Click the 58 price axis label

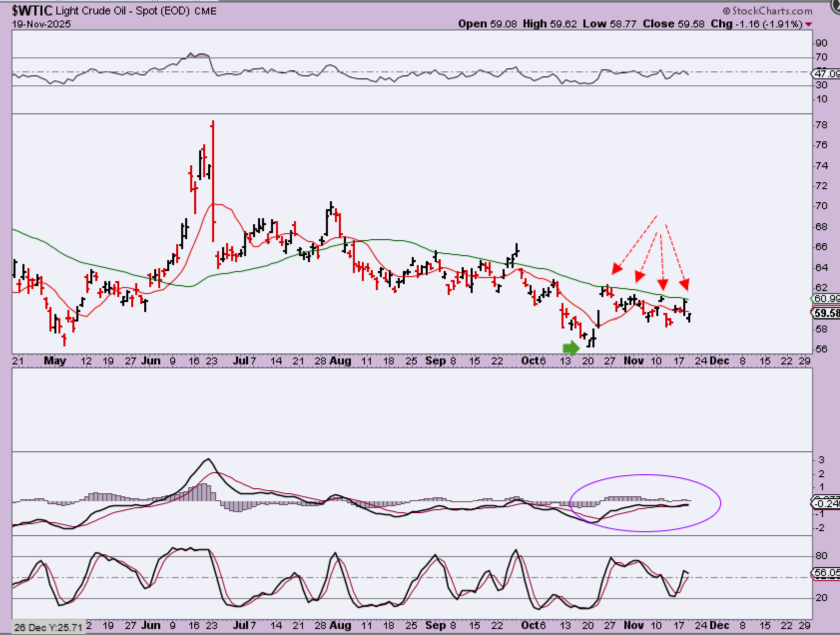point(821,329)
